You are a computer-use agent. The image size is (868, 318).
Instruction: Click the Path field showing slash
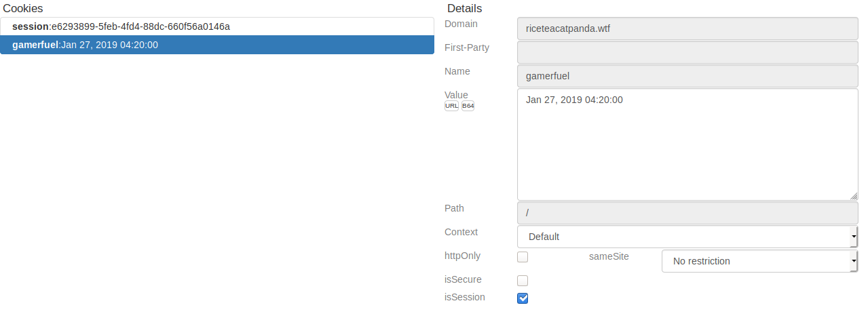[685, 213]
